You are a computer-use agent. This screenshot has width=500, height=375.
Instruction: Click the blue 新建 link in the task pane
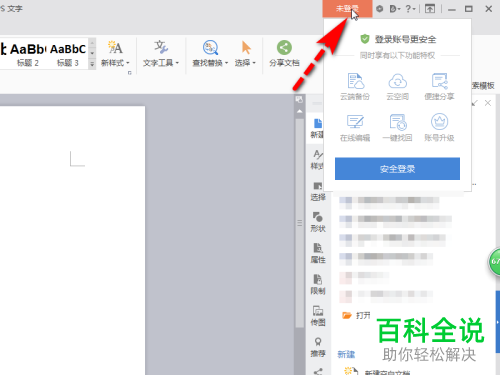click(x=346, y=354)
